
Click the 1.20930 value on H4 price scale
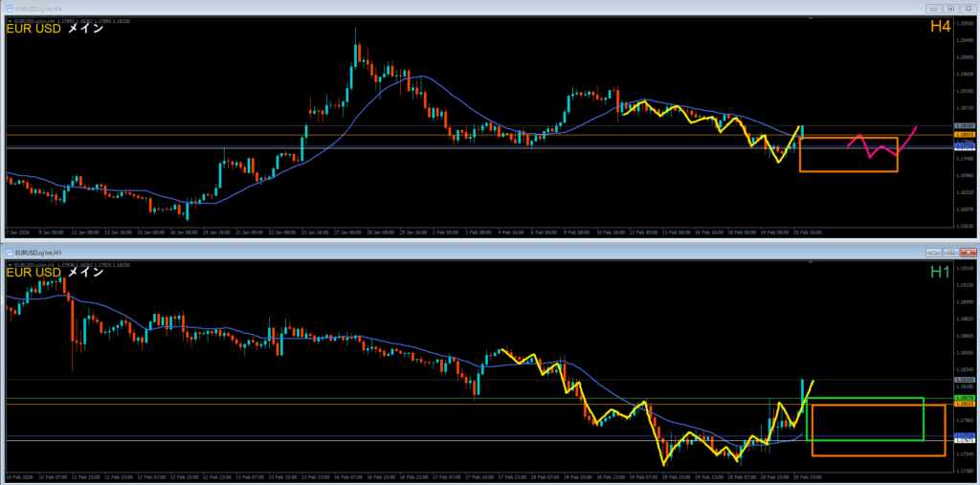click(x=966, y=23)
